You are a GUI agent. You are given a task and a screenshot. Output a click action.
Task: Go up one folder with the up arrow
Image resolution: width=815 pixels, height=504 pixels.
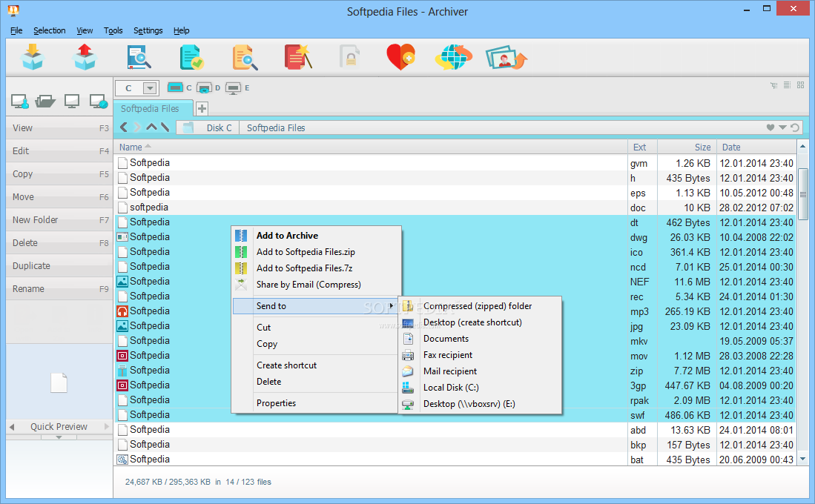click(x=151, y=127)
